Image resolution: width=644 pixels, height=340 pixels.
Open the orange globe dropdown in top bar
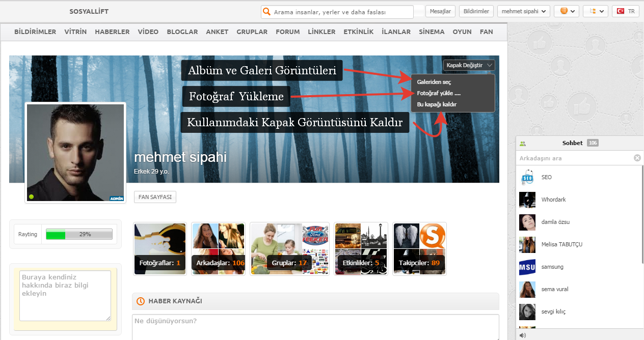pos(567,11)
